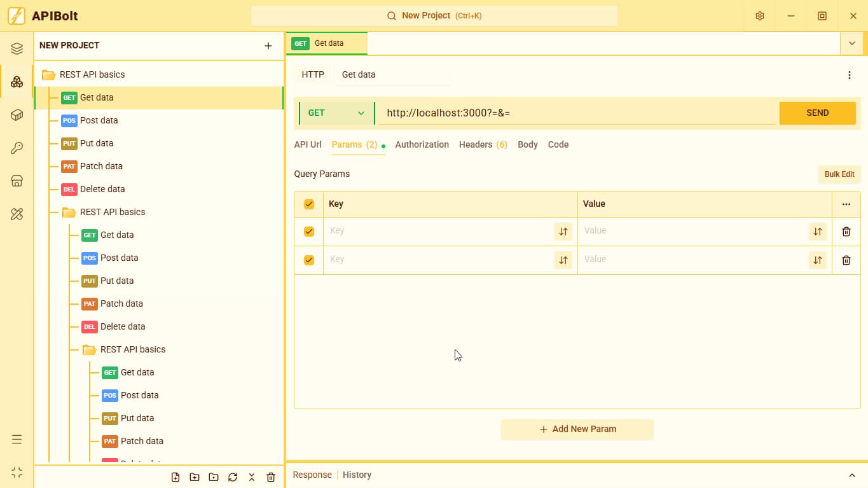868x488 pixels.
Task: Click the trash icon in tree toolbar
Action: click(x=271, y=477)
